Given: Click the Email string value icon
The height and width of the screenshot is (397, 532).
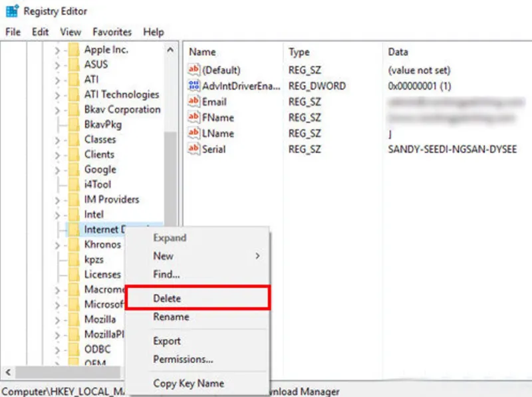Looking at the screenshot, I should pos(194,102).
